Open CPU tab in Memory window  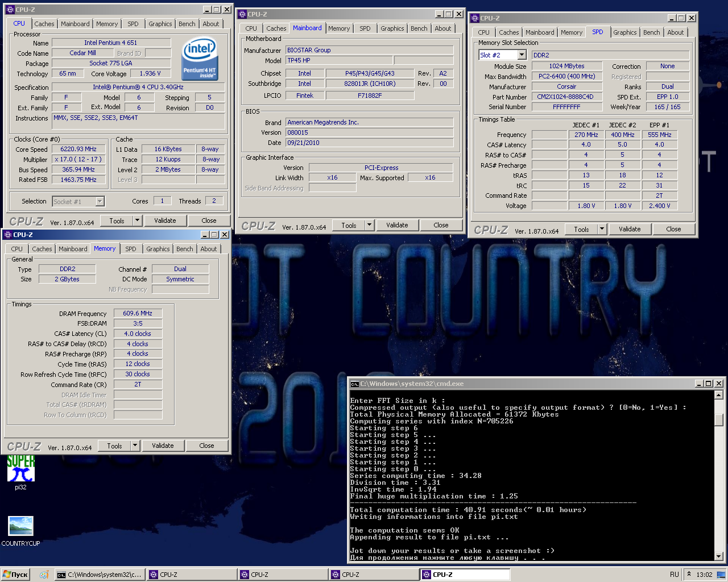click(x=16, y=249)
